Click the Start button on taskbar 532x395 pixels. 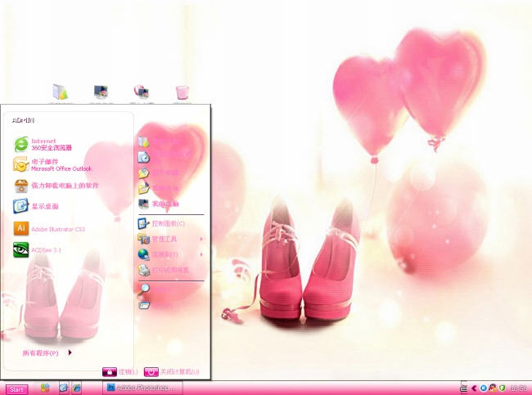pos(16,389)
